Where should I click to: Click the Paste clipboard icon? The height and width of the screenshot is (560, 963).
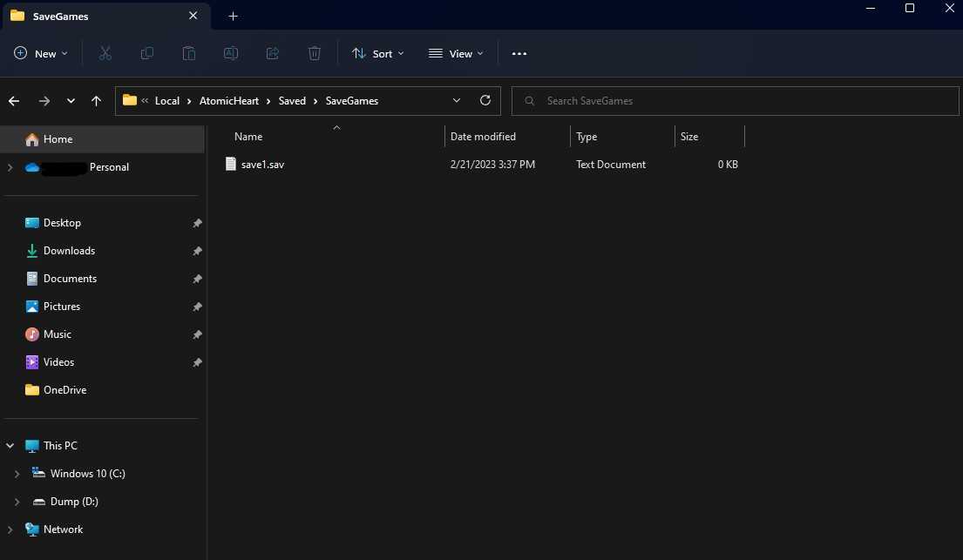(188, 53)
